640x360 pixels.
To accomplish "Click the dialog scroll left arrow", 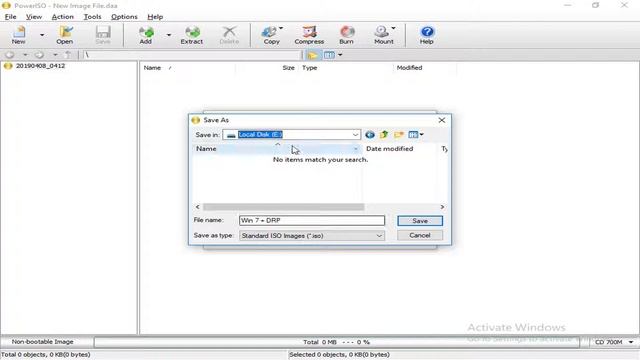I will 198,207.
